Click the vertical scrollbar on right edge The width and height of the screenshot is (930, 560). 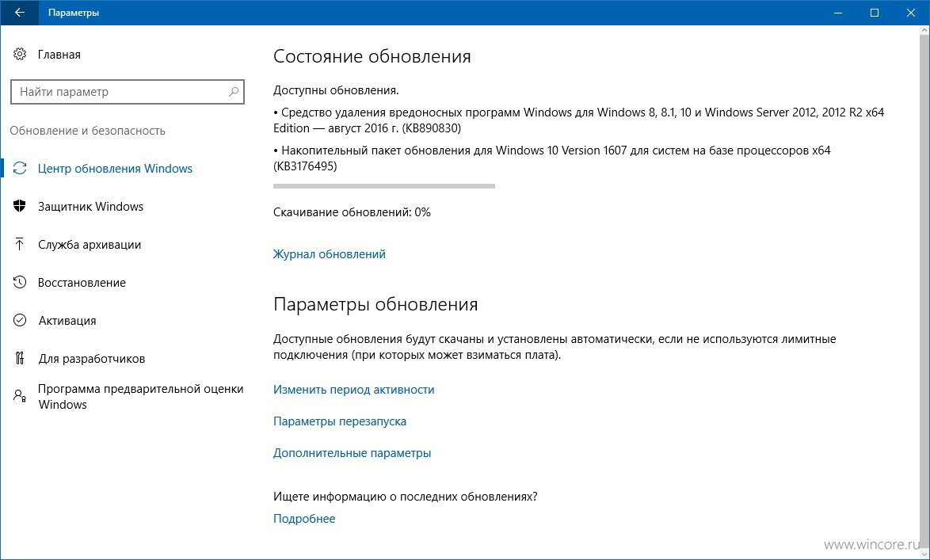924,291
